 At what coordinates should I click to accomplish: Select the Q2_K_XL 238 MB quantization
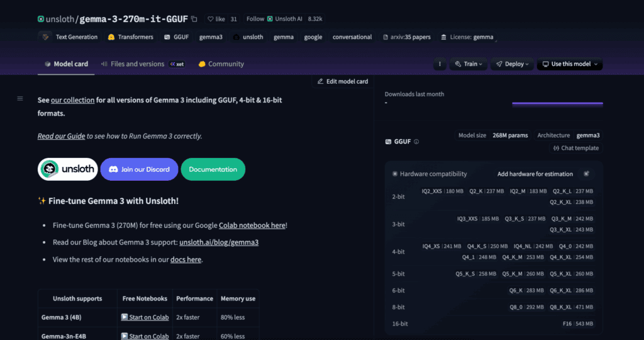tap(571, 202)
